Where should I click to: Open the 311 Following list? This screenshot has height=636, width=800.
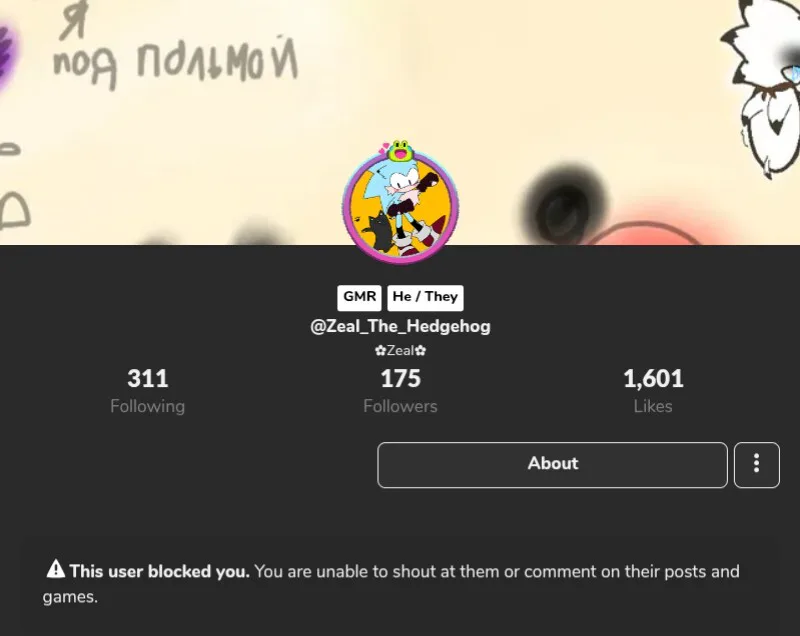(x=147, y=391)
